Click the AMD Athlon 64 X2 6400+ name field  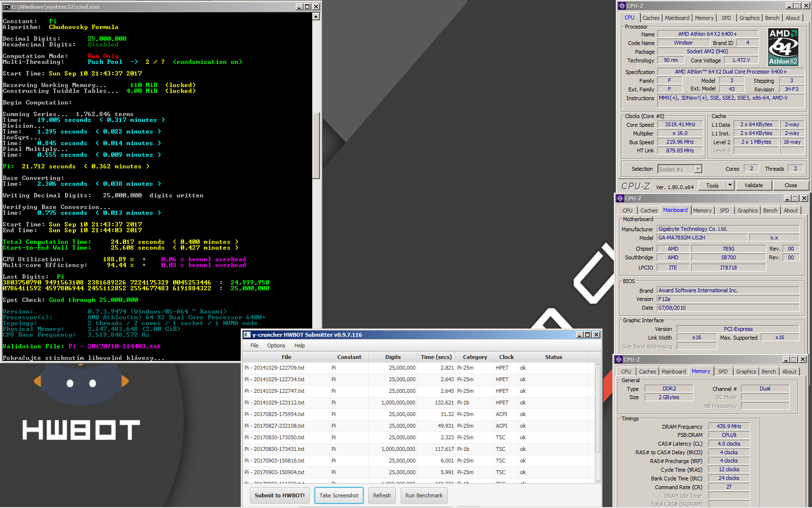[708, 34]
